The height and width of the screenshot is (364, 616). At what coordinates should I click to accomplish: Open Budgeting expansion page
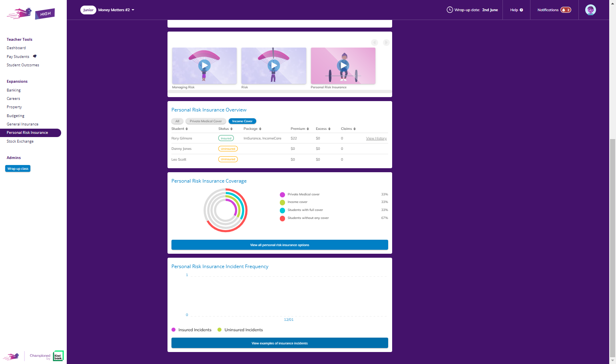pyautogui.click(x=16, y=116)
